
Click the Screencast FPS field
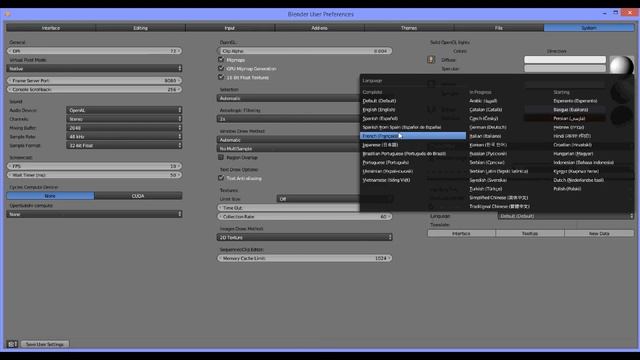(94, 166)
